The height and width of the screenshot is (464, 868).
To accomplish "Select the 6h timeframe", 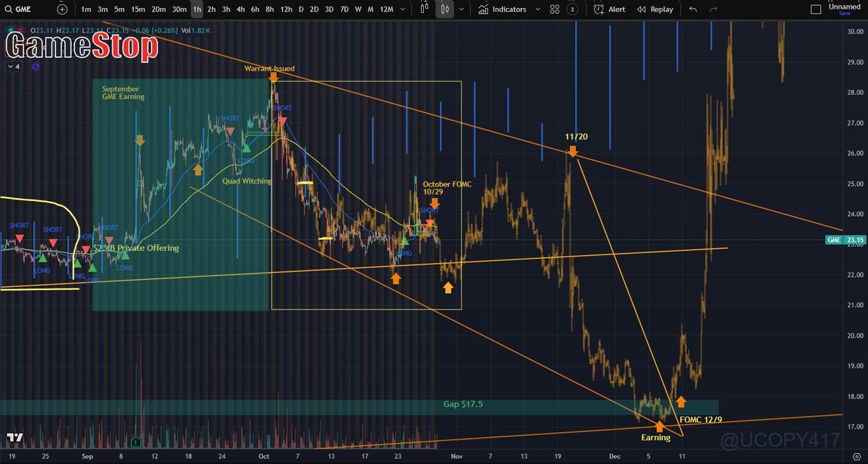I will tap(255, 9).
